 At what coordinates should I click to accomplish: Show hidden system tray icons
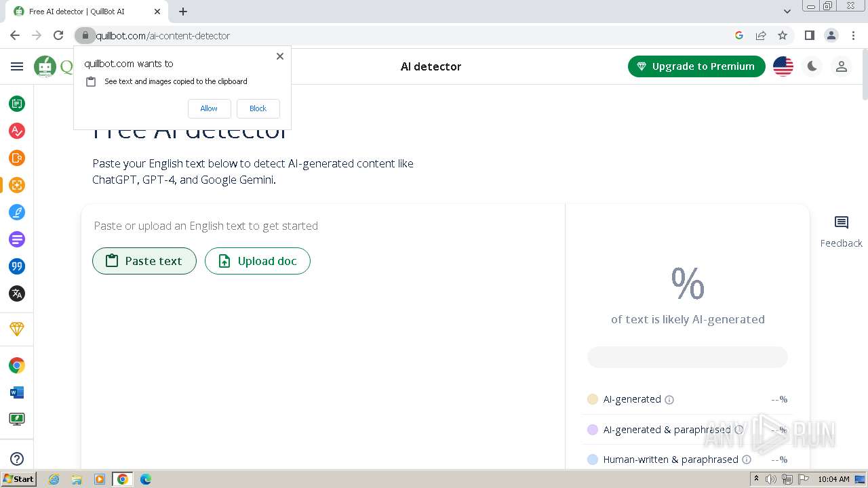(757, 479)
